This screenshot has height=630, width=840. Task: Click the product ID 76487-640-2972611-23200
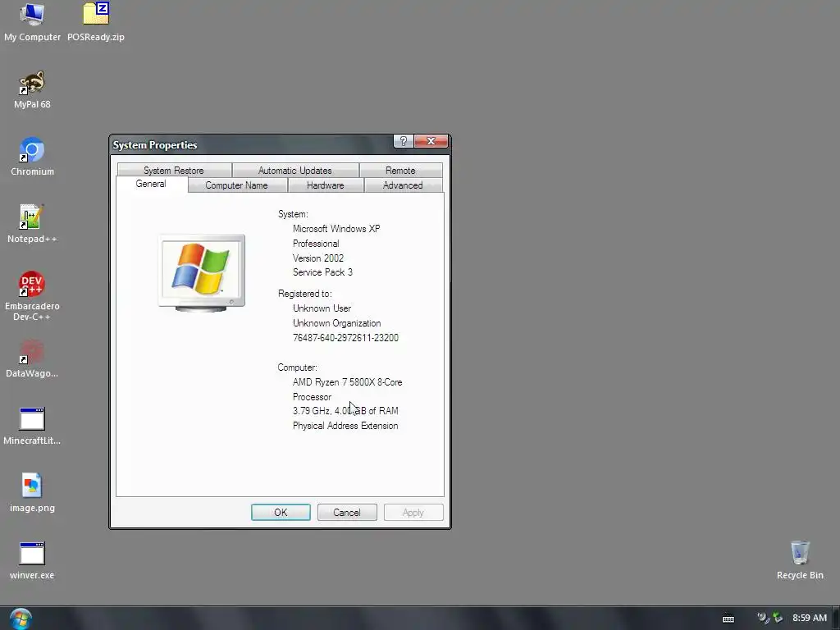click(x=345, y=338)
